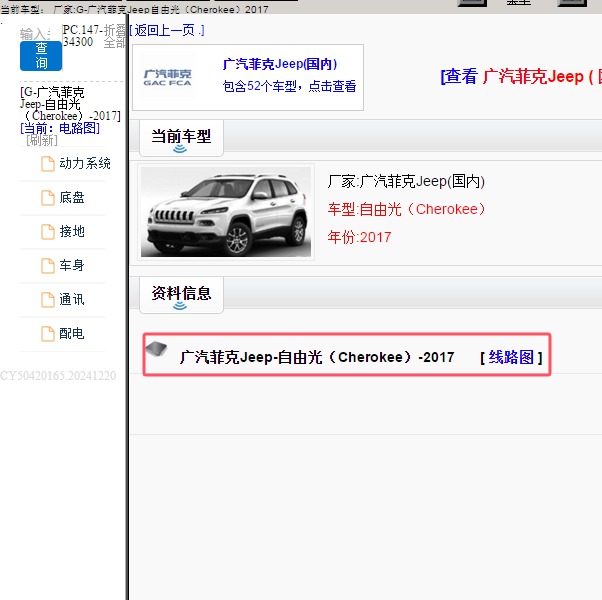
Task: Click the wifi-style arrow under 当前车型
Action: [x=180, y=149]
